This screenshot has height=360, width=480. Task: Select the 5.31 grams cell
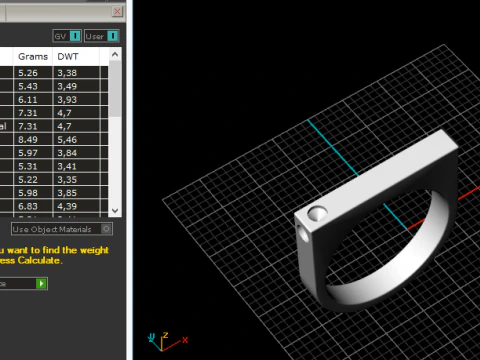pyautogui.click(x=33, y=166)
